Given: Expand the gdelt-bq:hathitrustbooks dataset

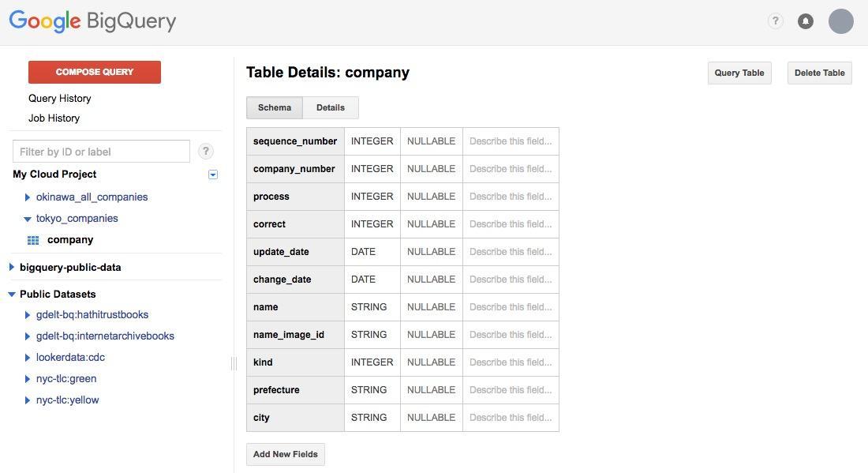Looking at the screenshot, I should (27, 314).
